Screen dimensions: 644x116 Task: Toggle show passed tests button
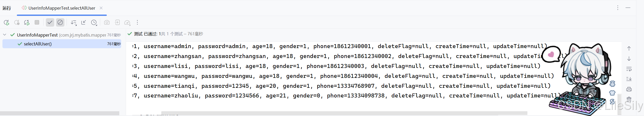pos(50,22)
